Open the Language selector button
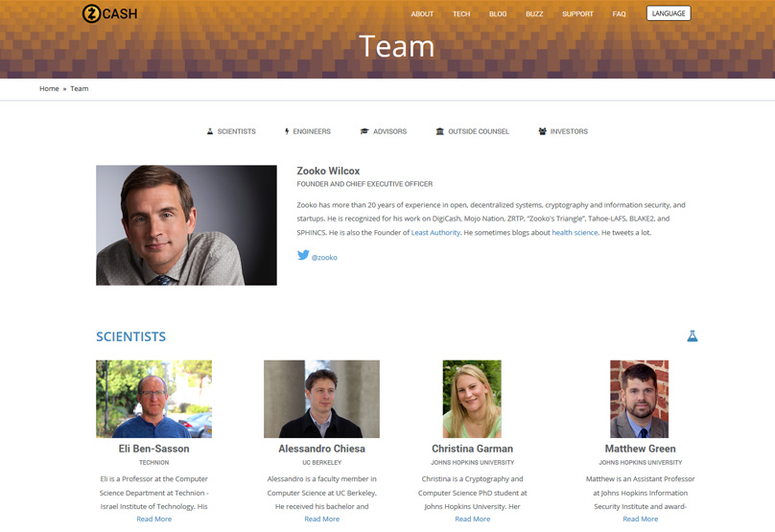Screen dimensions: 775x532 669,13
